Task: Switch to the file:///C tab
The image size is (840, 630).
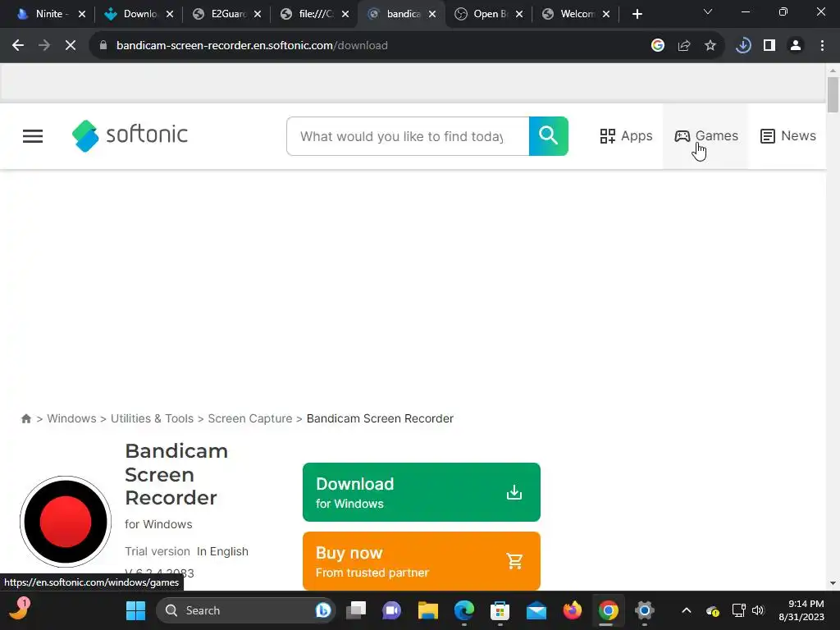Action: 316,14
